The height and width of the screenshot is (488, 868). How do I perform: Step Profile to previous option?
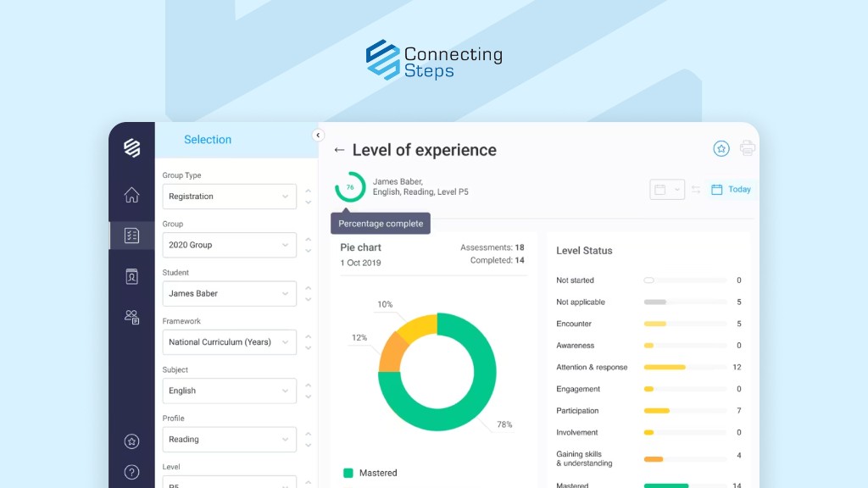click(x=309, y=435)
